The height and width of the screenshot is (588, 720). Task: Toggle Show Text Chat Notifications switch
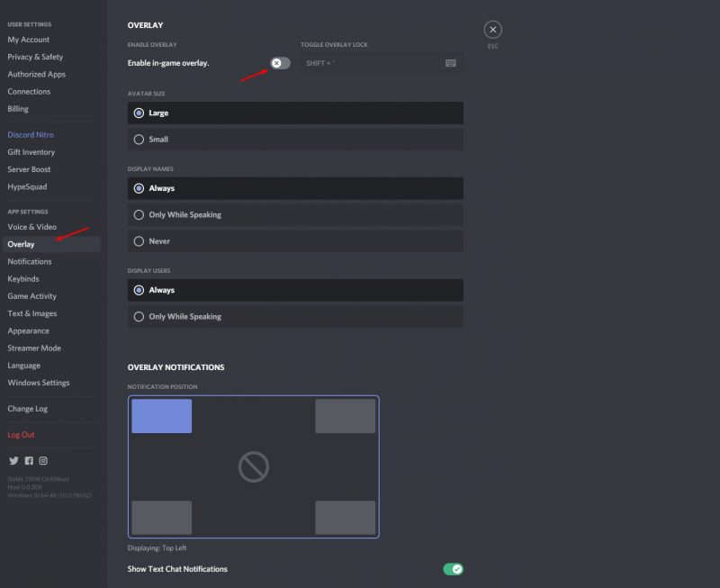[x=453, y=569]
